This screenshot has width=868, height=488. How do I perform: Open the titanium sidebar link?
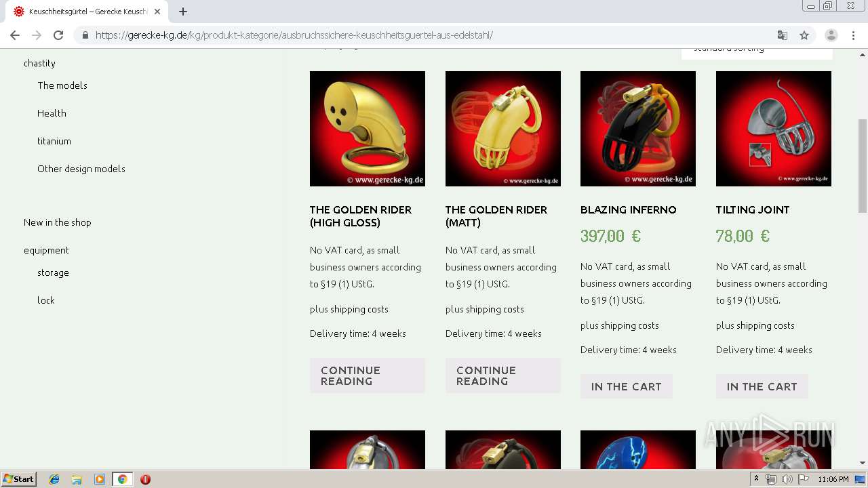click(x=54, y=141)
